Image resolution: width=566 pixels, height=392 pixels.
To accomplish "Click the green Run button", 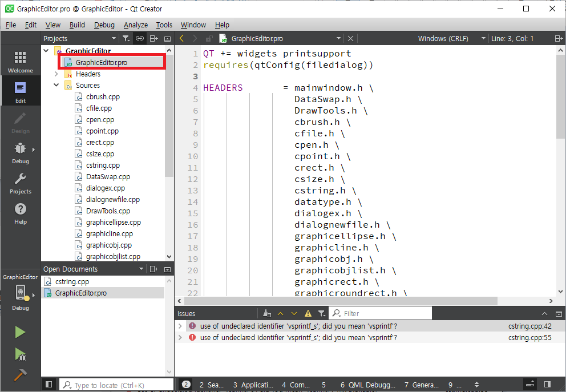I will click(20, 332).
